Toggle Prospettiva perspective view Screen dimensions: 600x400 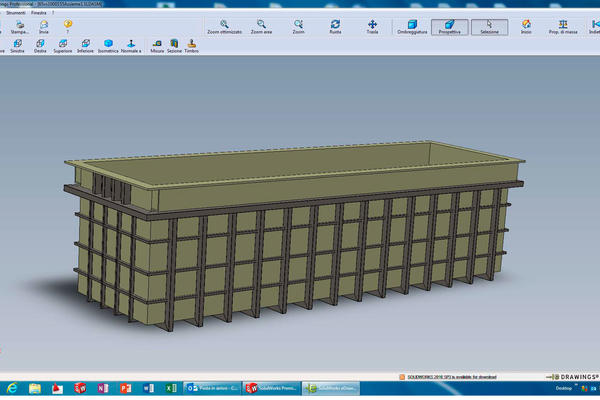pyautogui.click(x=450, y=26)
